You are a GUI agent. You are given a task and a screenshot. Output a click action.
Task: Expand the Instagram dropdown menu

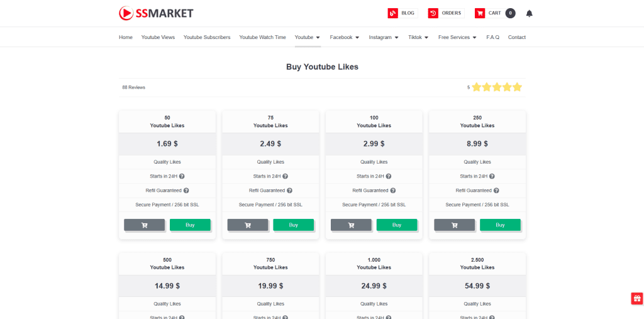384,37
